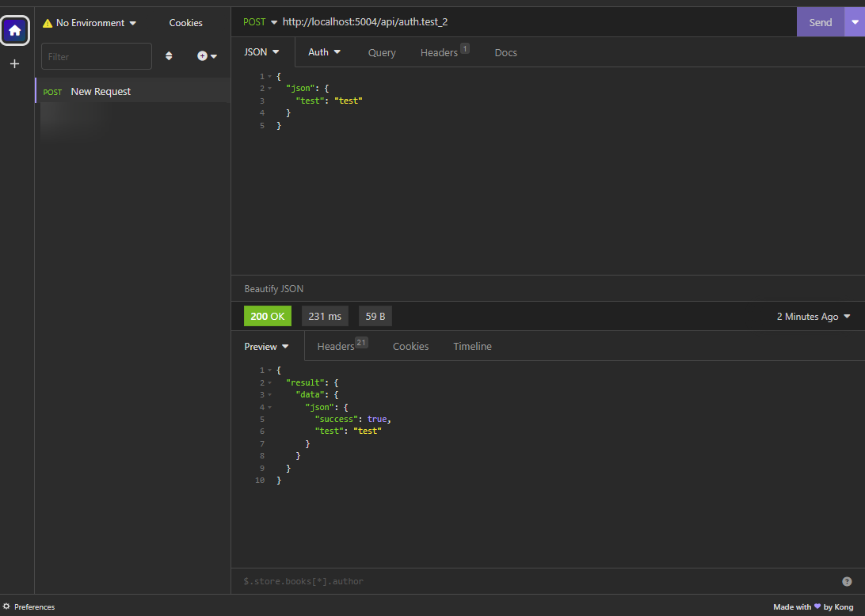Image resolution: width=865 pixels, height=616 pixels.
Task: Click the No Environment warning icon
Action: pos(48,24)
